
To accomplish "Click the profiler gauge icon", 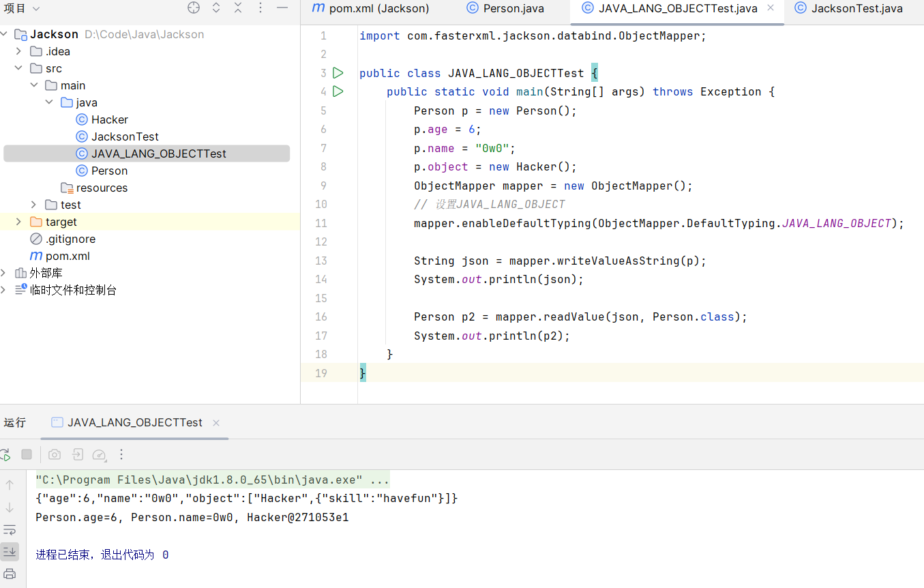I will point(100,454).
